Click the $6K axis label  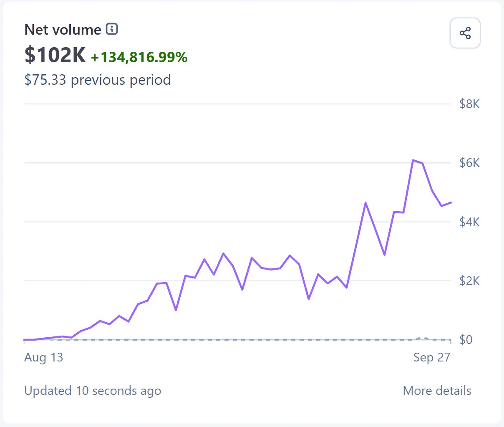click(469, 163)
